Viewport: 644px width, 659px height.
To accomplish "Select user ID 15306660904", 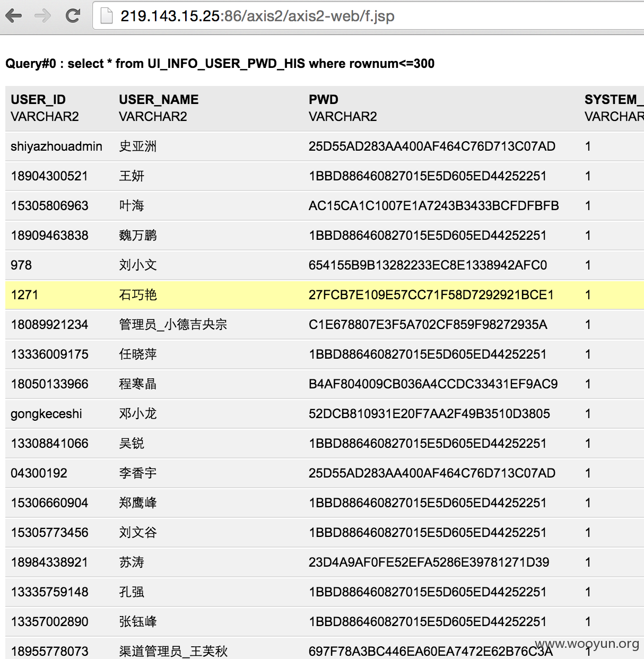I will coord(49,503).
